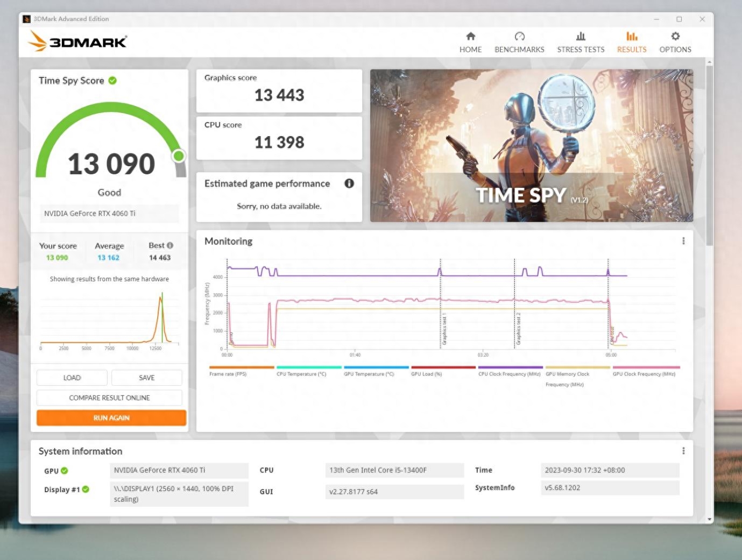
Task: Click the Time Spy banner image
Action: click(532, 146)
